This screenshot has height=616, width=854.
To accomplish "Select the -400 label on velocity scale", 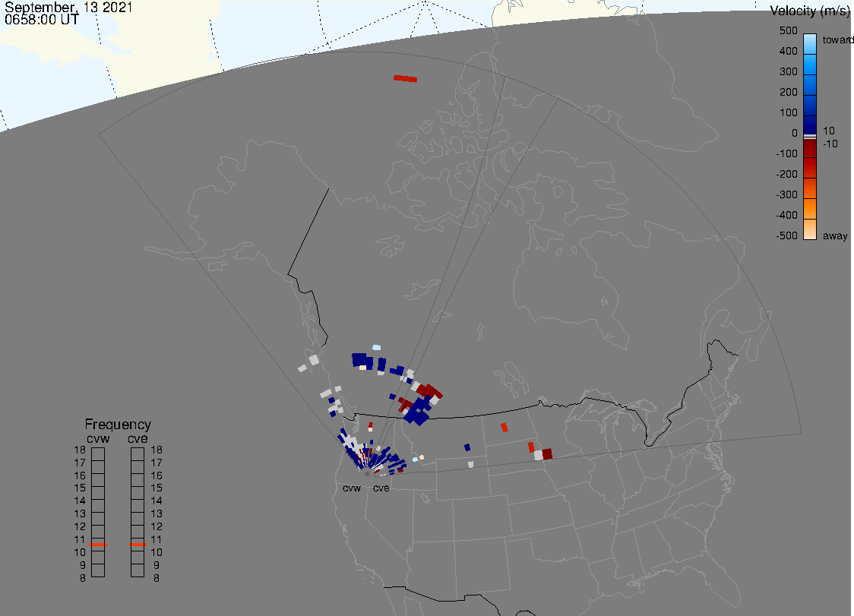I will 786,215.
